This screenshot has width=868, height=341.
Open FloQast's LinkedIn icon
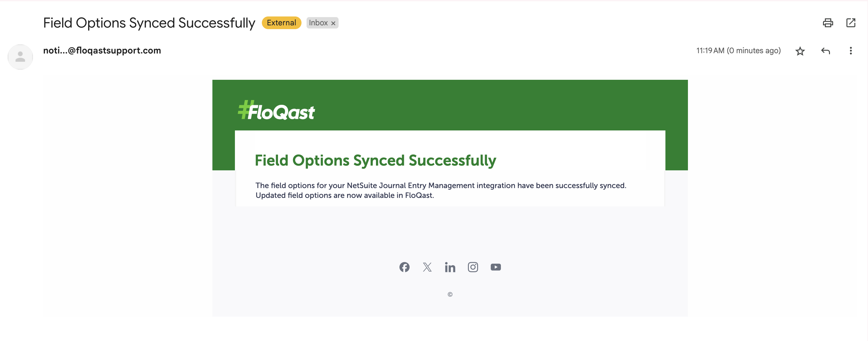(x=450, y=267)
